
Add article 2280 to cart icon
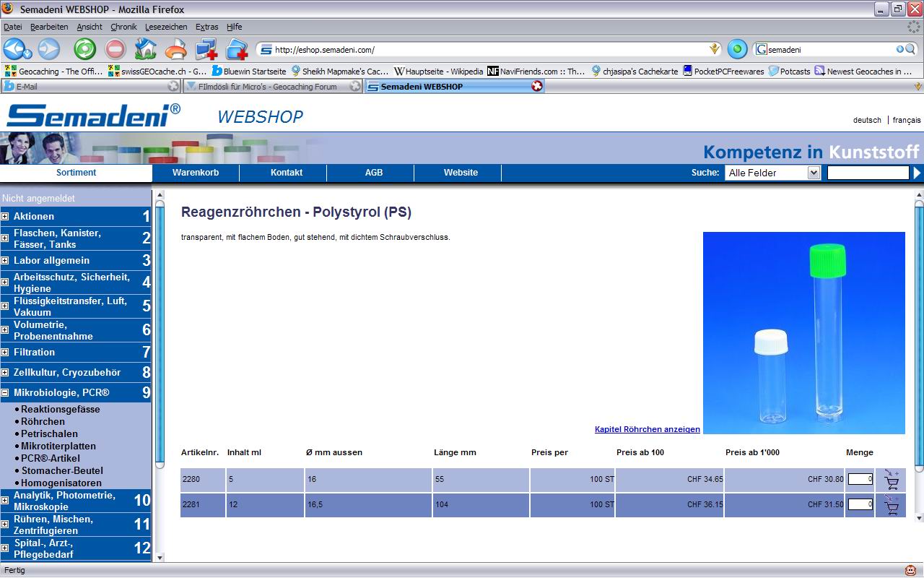click(892, 479)
